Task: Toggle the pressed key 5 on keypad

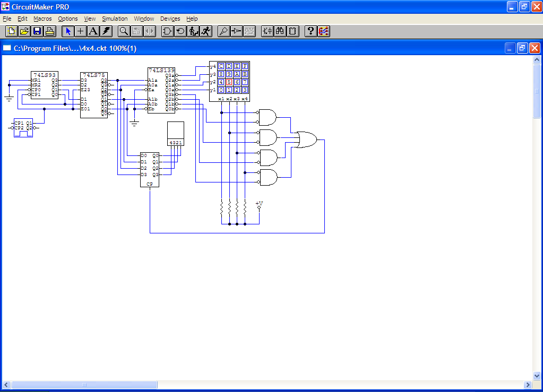Action: pyautogui.click(x=229, y=82)
